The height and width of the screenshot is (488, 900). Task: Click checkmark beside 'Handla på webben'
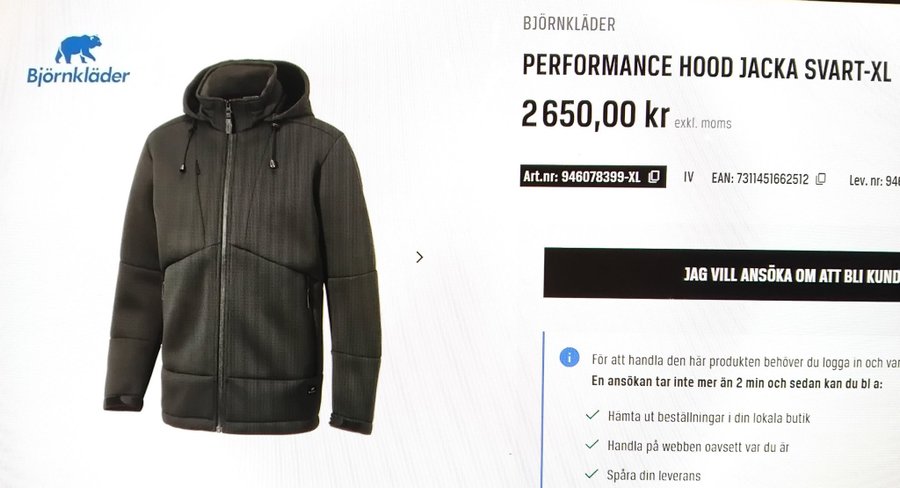(592, 444)
